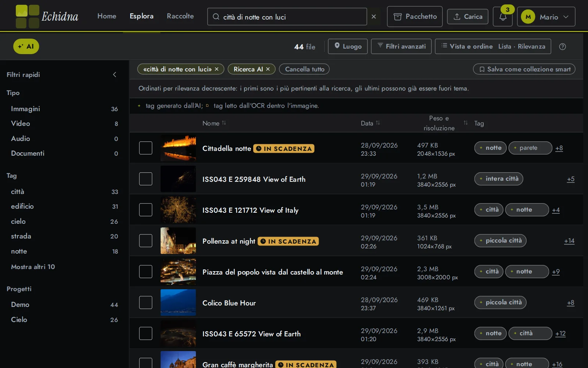Select the Cittadella notte checkbox

tap(146, 148)
